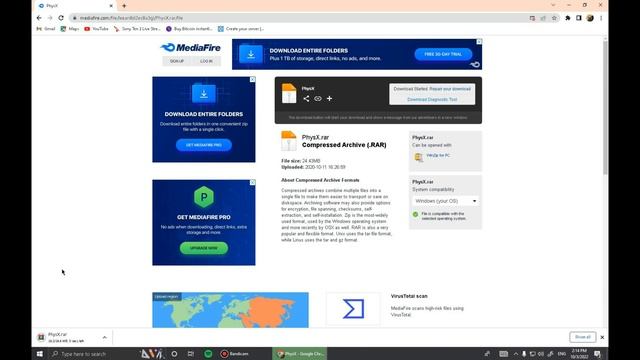Click the taskbar clock
The height and width of the screenshot is (360, 640).
[580, 354]
